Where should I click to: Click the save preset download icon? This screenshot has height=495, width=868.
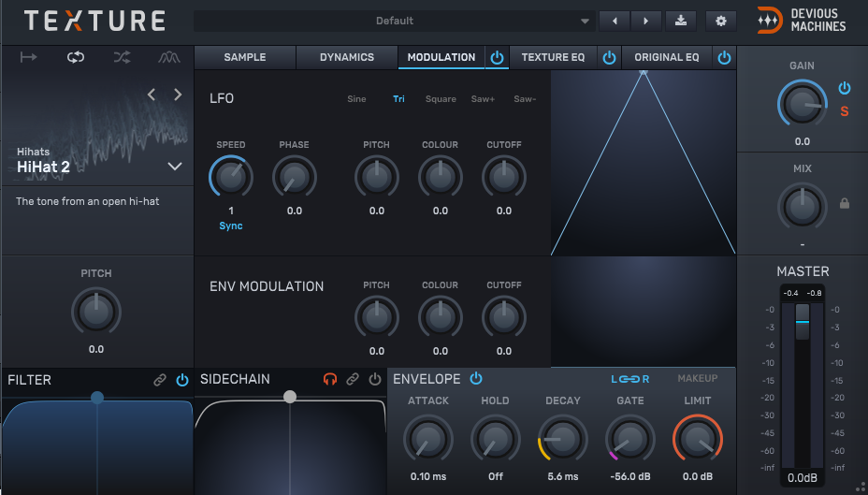coord(681,21)
